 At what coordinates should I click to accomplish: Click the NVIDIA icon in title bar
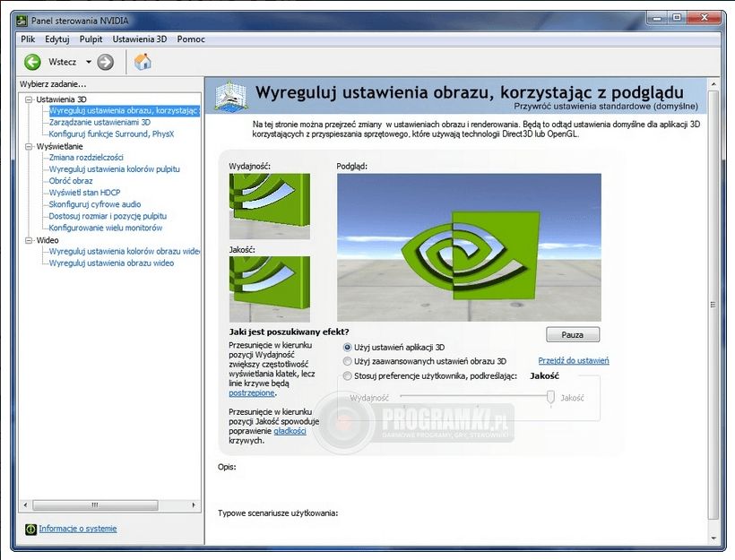point(22,21)
